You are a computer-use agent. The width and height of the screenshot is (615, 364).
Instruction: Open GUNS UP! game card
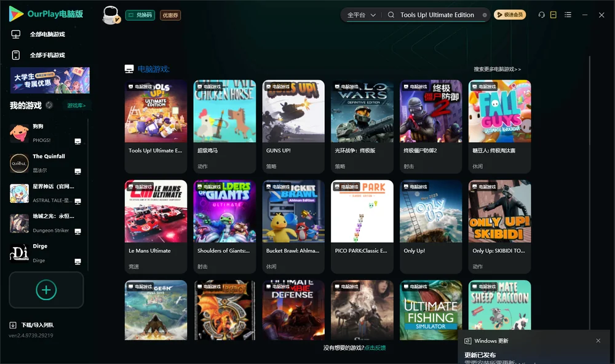293,126
